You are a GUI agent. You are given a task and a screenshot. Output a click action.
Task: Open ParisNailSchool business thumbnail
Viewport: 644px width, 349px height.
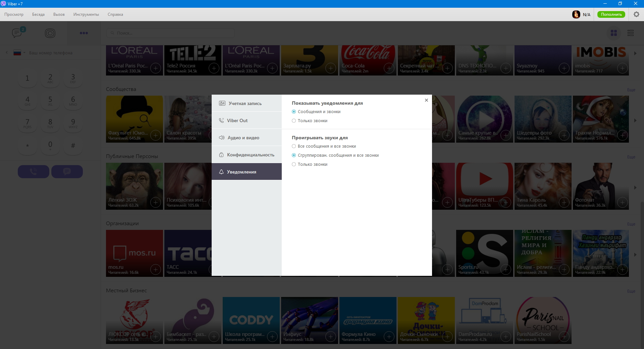pyautogui.click(x=543, y=320)
